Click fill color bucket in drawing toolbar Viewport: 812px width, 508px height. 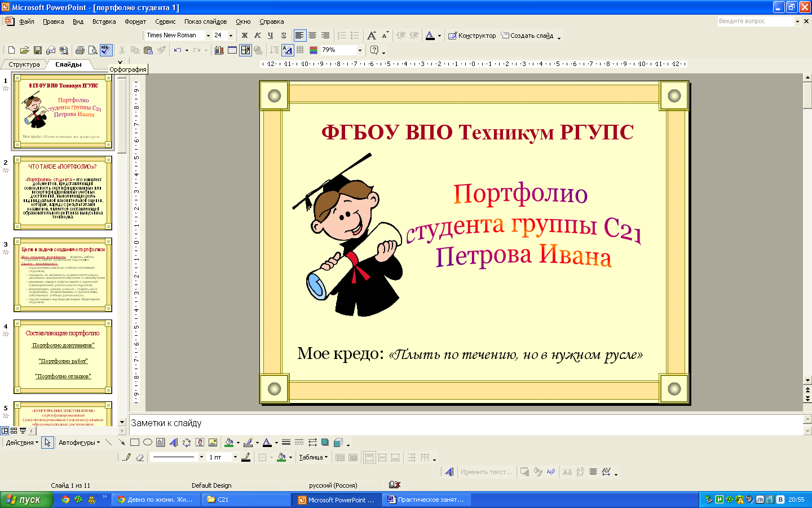point(229,443)
